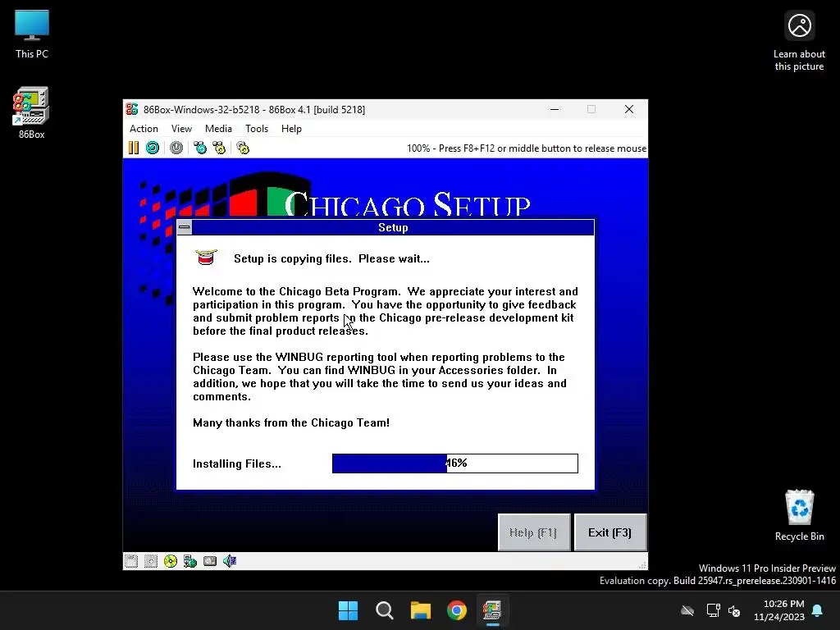Open File Explorer from taskbar
The image size is (840, 630).
[421, 610]
